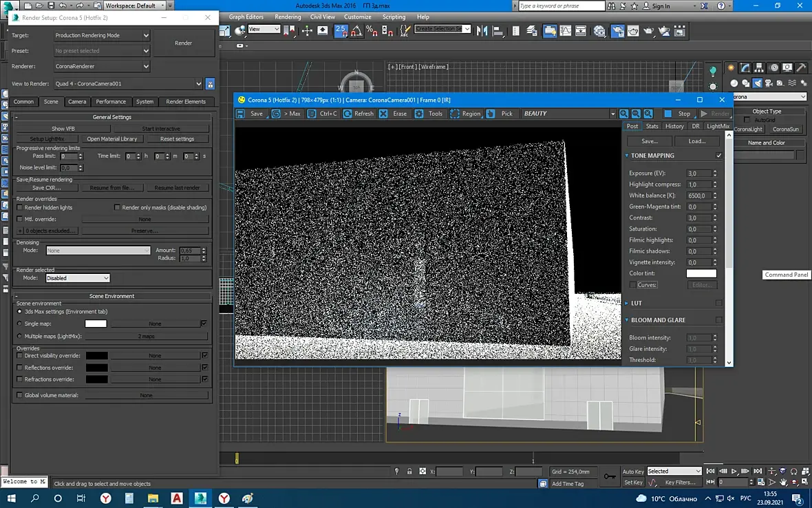This screenshot has width=812, height=508.
Task: Select the Single map radio button
Action: click(19, 324)
